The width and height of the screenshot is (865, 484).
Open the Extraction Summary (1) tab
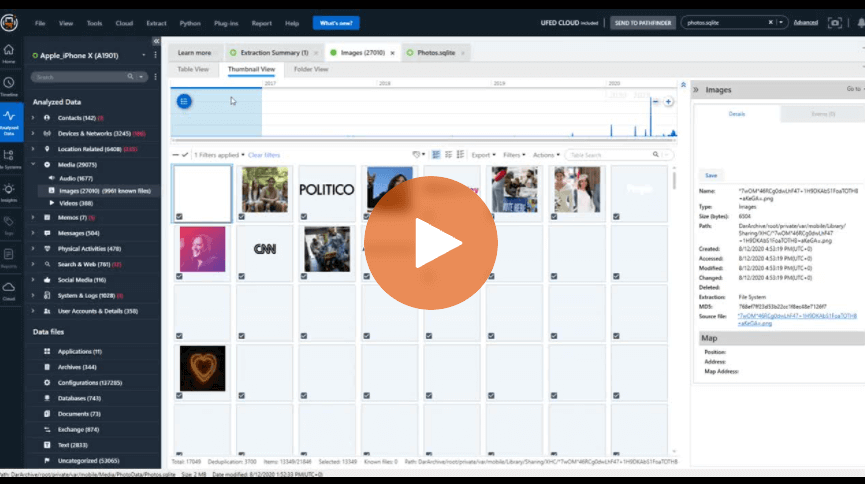point(274,53)
